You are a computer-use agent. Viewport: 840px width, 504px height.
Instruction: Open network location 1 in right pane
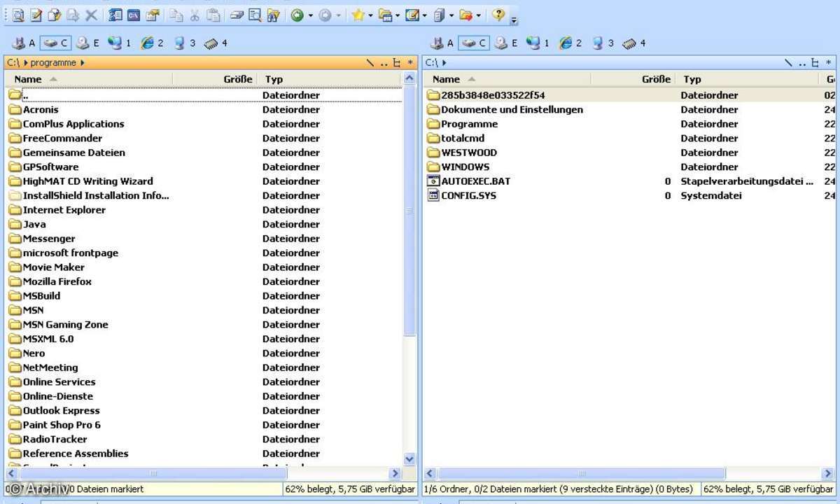pyautogui.click(x=538, y=43)
